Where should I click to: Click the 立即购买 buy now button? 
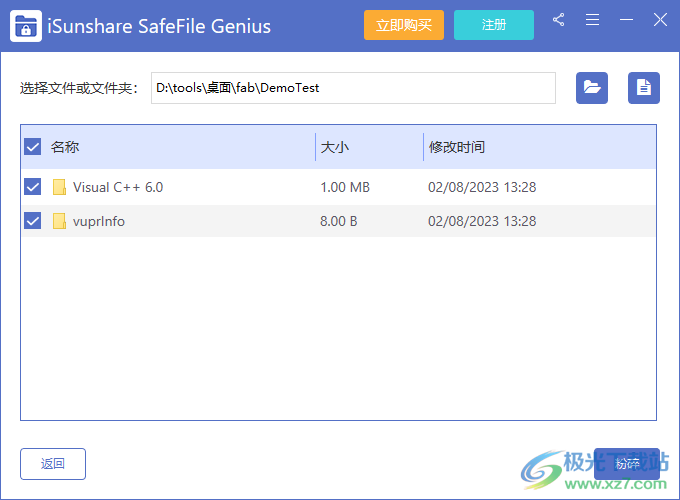(404, 25)
